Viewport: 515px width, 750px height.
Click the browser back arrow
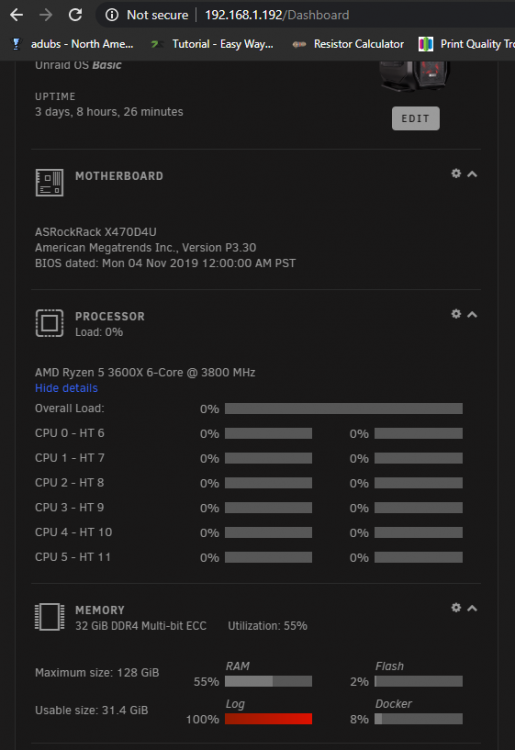[17, 15]
